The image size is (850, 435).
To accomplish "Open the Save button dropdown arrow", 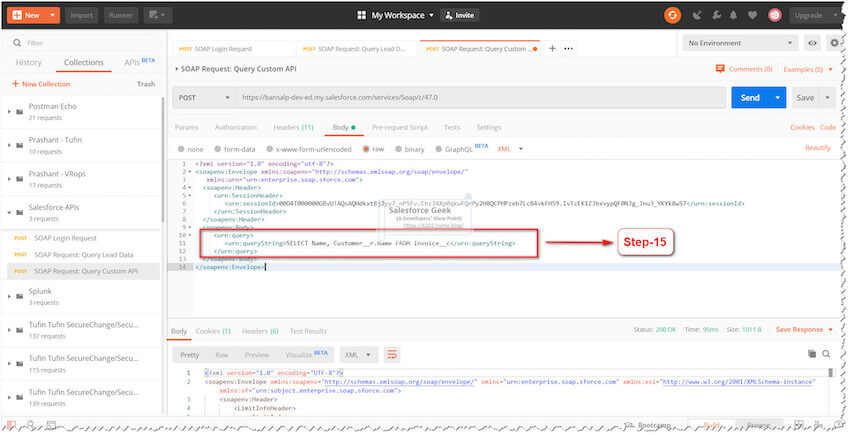I will (827, 98).
